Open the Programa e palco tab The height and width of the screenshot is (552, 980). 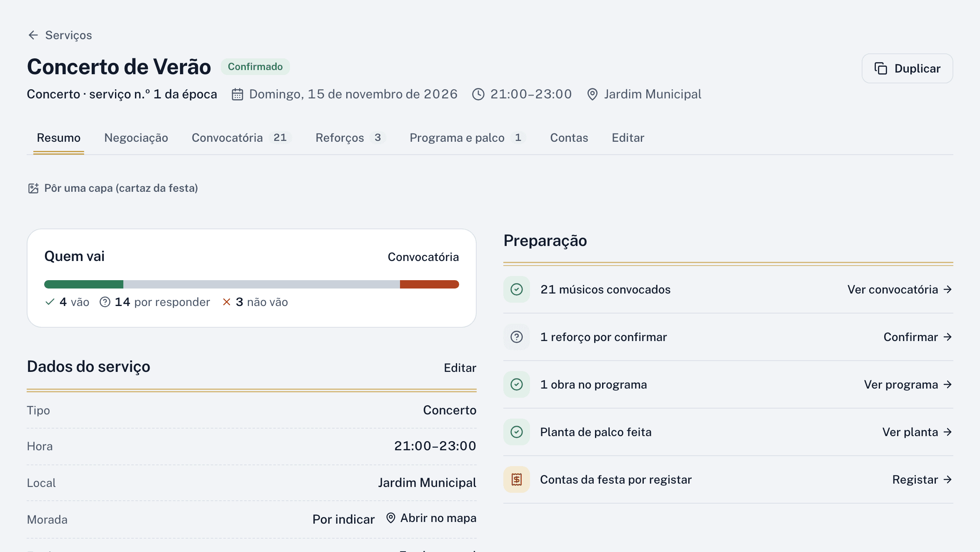coord(467,138)
